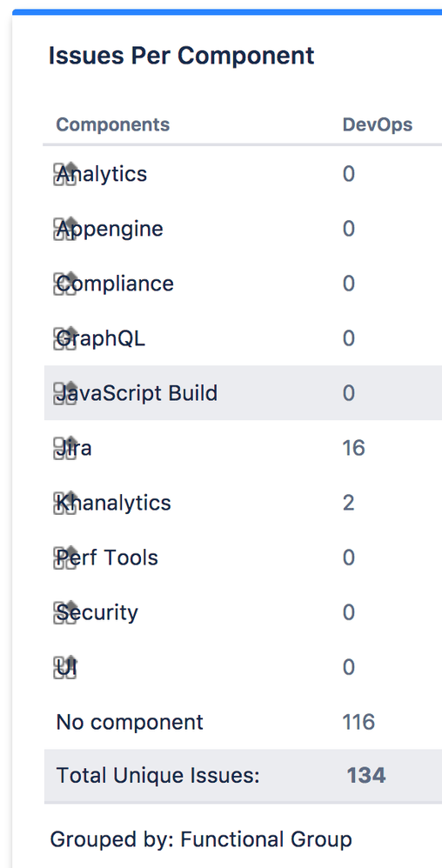Click the Grouped by: Functional Group label
442x868 pixels.
pyautogui.click(x=201, y=840)
